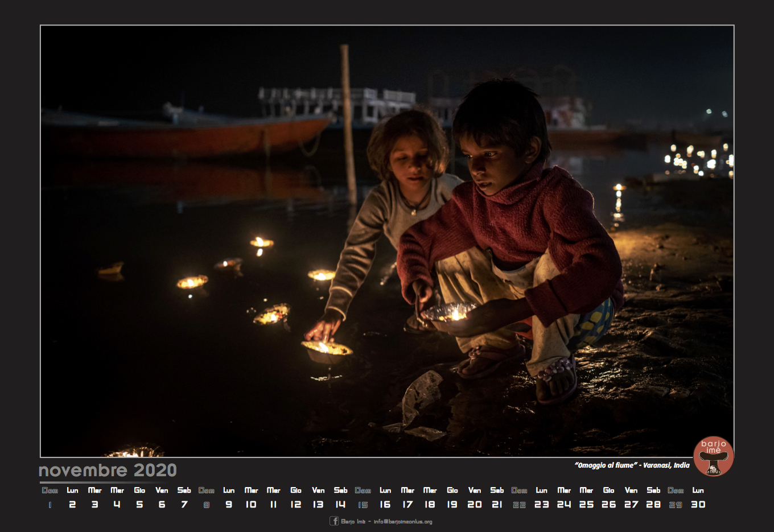774x532 pixels.
Task: Click the Barjo Imè footer text
Action: (353, 521)
